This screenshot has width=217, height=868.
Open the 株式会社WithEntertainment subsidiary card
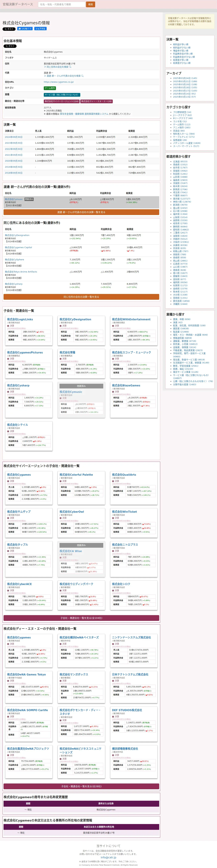point(131,319)
